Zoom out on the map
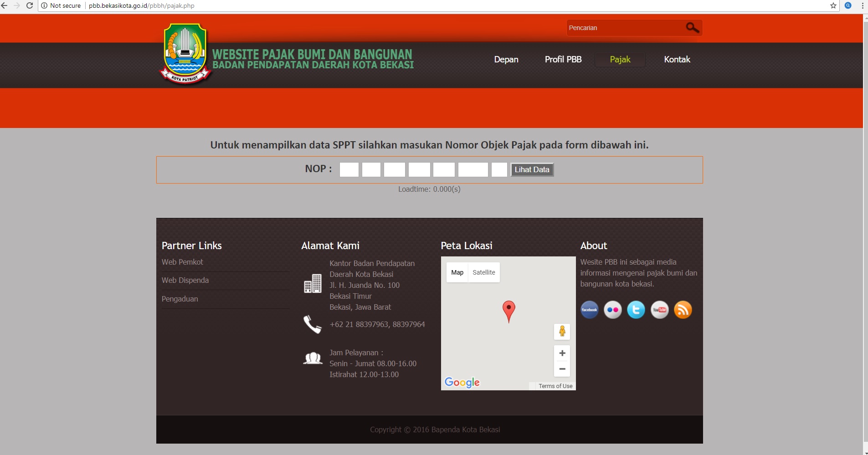The image size is (868, 455). tap(562, 369)
